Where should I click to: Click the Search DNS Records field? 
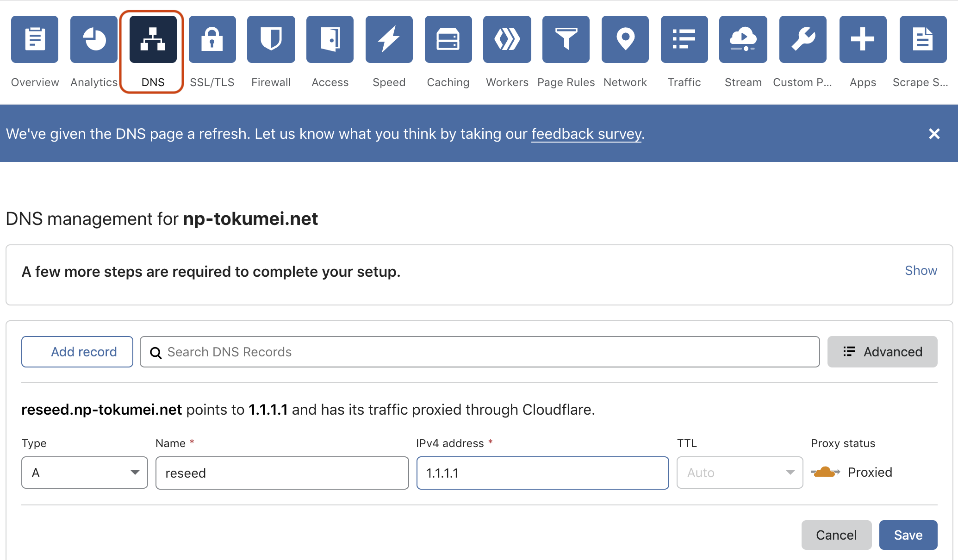click(x=480, y=352)
